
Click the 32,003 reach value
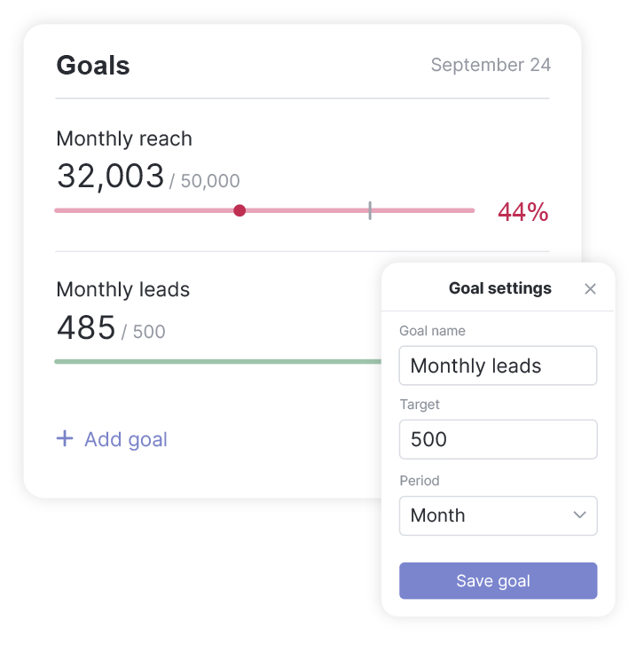[x=110, y=176]
